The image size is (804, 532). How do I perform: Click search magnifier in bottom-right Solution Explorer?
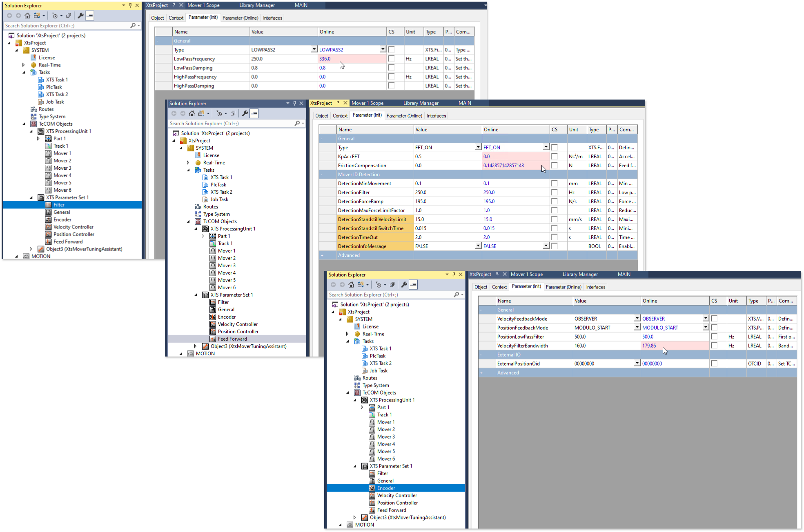(x=457, y=295)
